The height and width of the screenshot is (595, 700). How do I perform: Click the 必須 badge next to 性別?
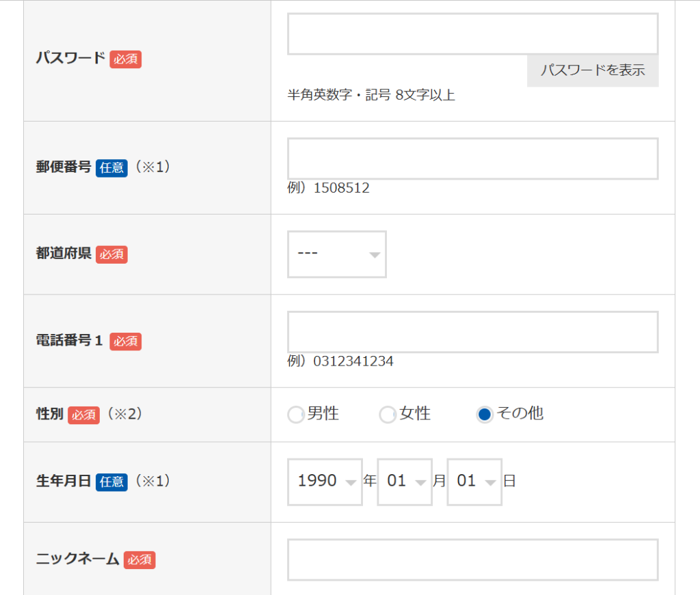coord(83,415)
